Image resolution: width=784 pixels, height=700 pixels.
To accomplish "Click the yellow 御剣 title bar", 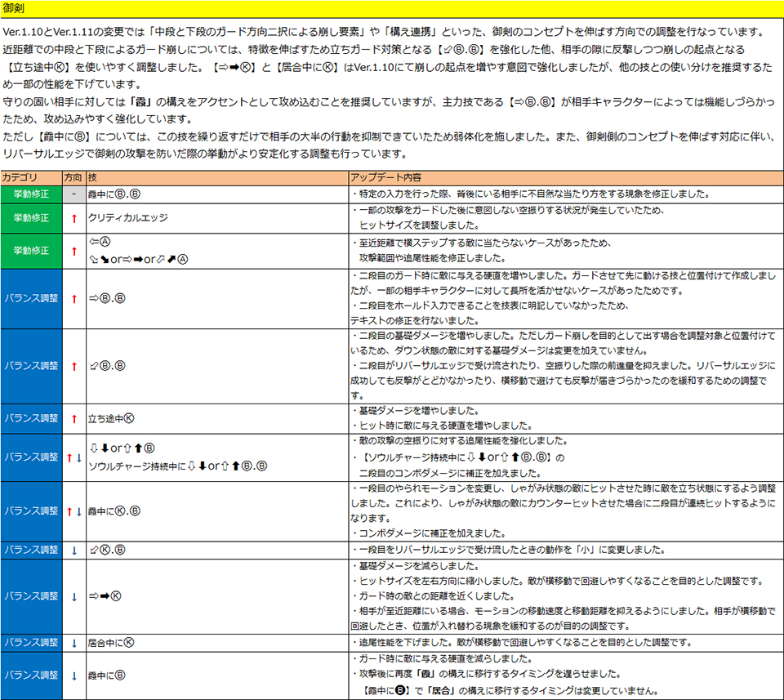I will click(392, 8).
